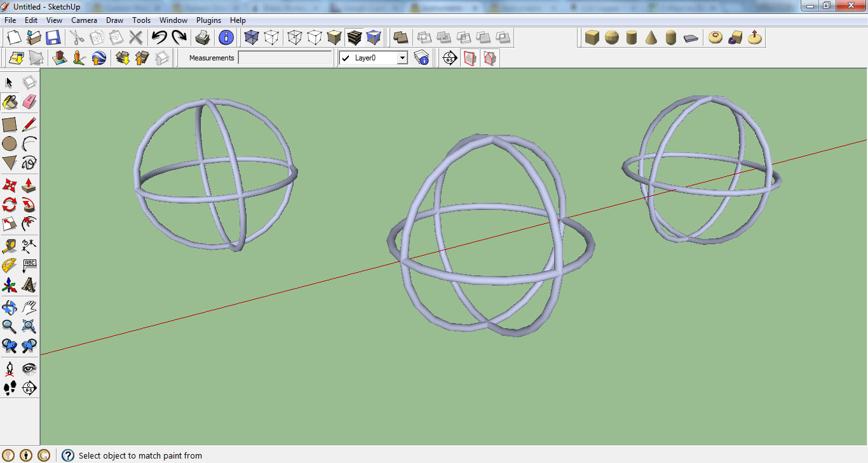Activate the Move tool with red arrows
Screen dimensions: 868x463
click(10, 186)
